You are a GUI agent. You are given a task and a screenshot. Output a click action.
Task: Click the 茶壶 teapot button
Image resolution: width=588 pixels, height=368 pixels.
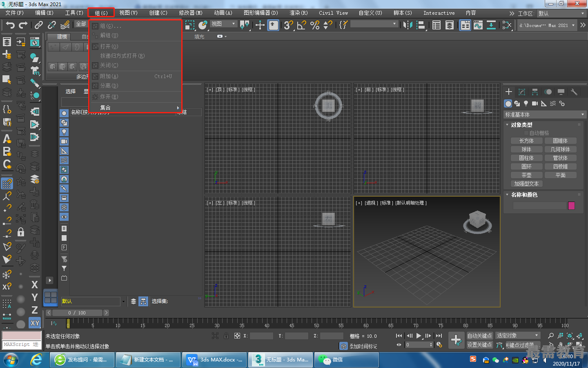tap(526, 175)
